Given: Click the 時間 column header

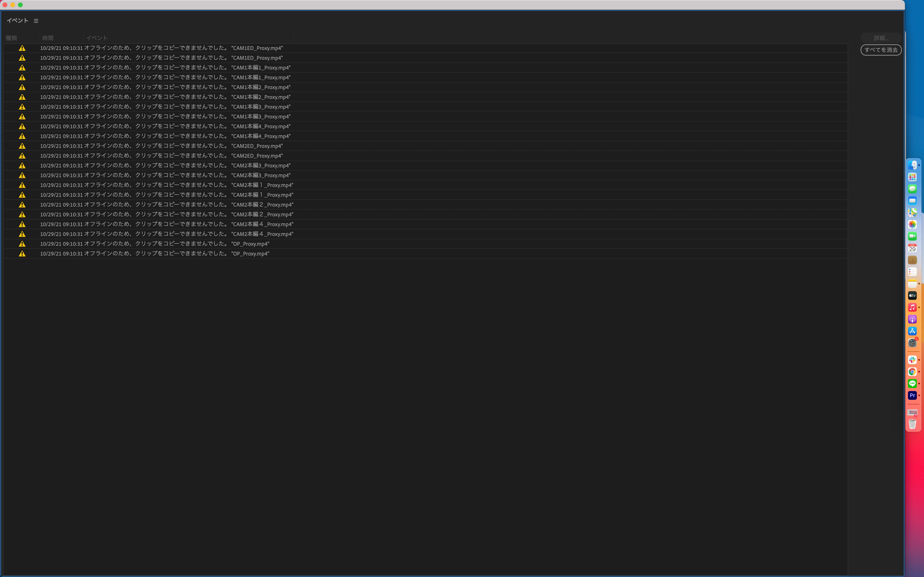Looking at the screenshot, I should [48, 38].
